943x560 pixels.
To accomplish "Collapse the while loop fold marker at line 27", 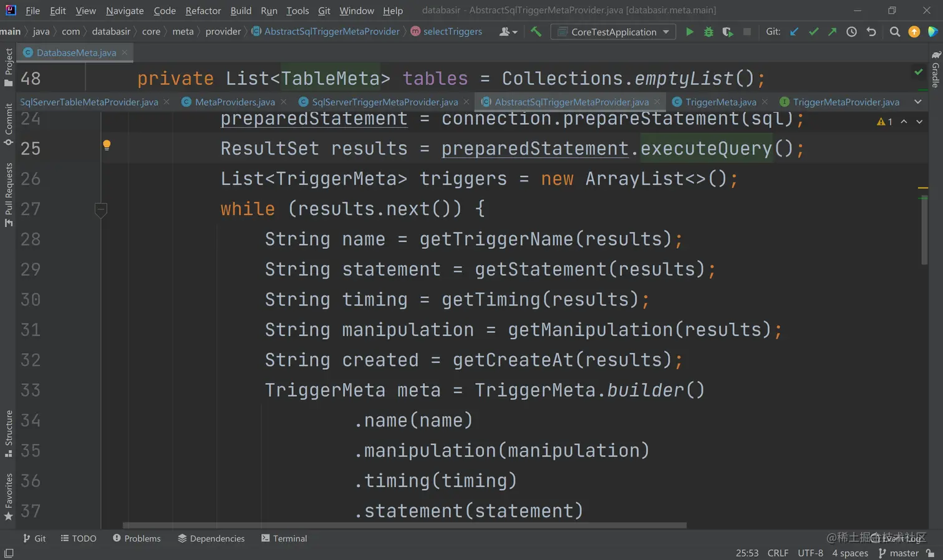I will pyautogui.click(x=101, y=210).
